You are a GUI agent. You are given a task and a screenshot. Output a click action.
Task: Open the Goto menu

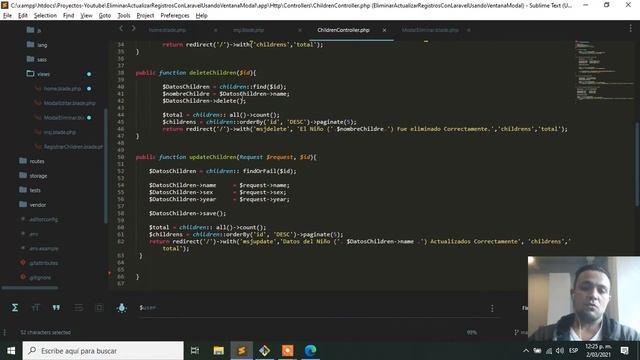click(105, 16)
